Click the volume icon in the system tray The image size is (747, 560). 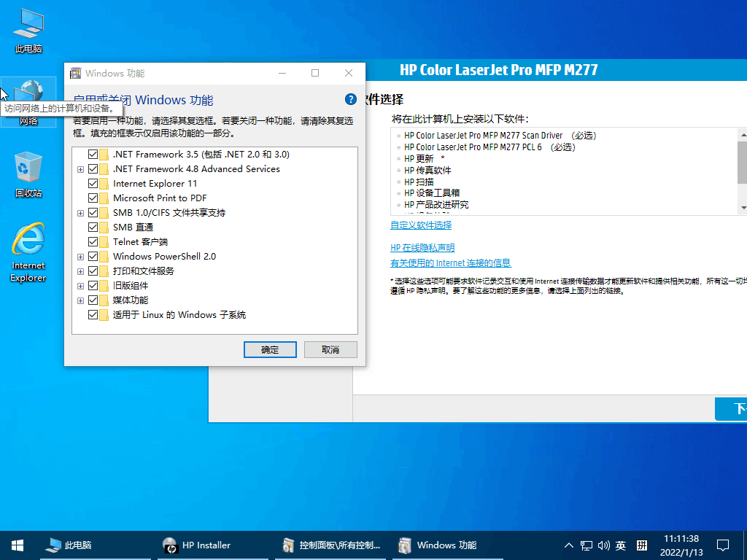[603, 545]
